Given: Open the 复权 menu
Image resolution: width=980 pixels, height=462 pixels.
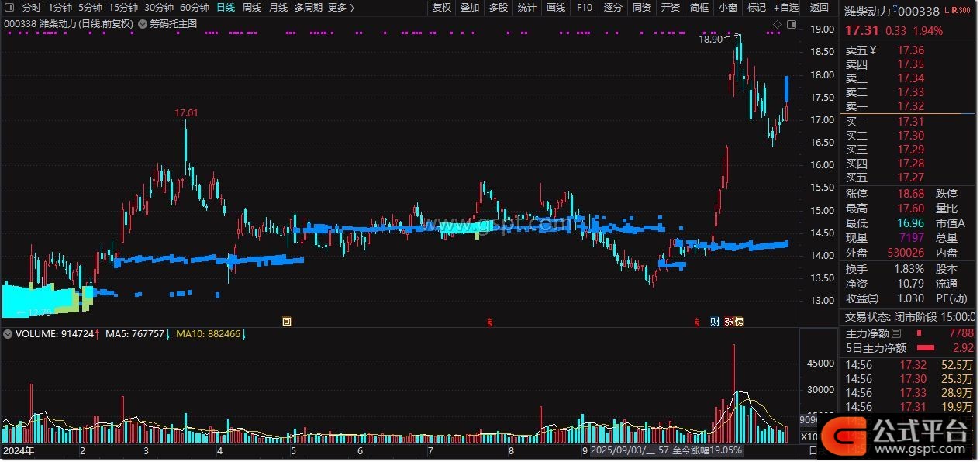Looking at the screenshot, I should click(442, 8).
